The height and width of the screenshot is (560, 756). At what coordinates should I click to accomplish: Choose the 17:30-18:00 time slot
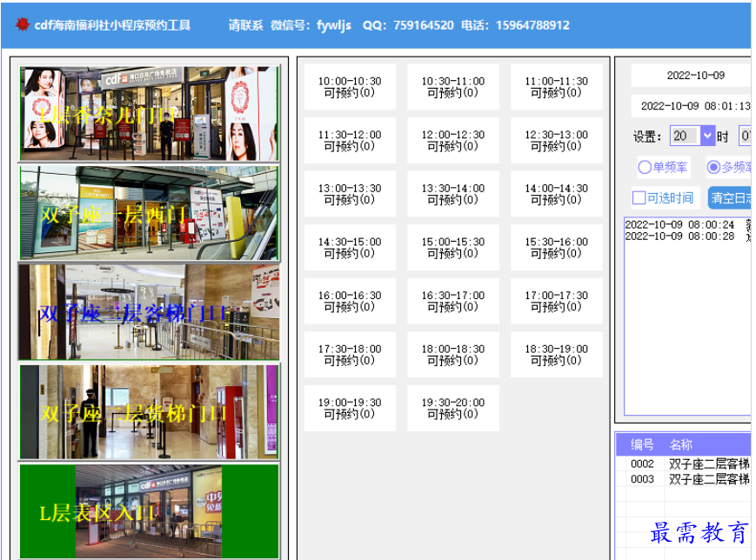(350, 354)
